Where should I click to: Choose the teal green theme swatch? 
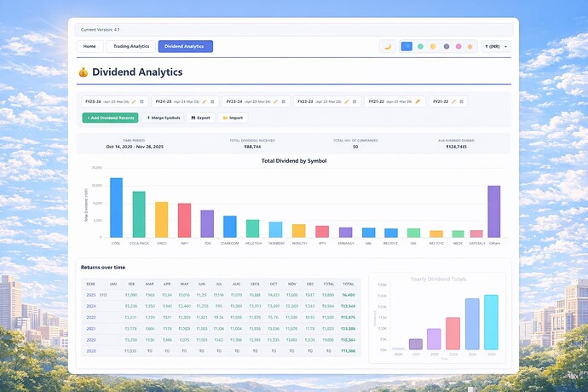[420, 46]
